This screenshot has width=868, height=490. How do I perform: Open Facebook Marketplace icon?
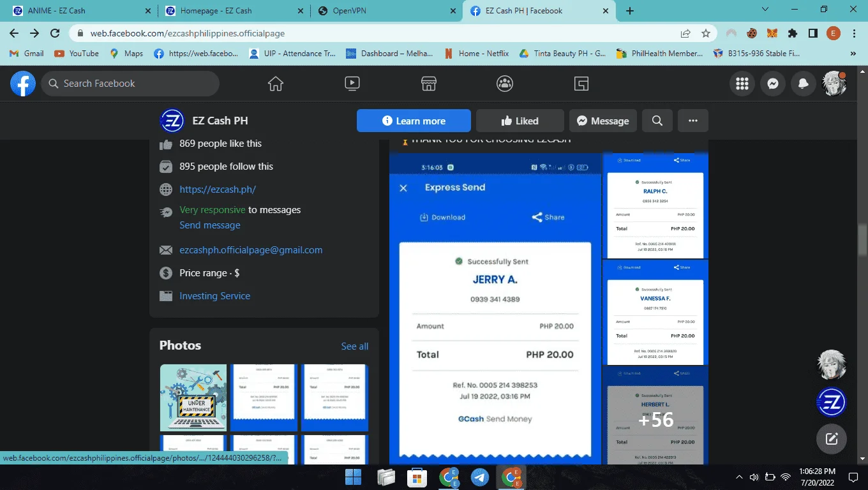click(x=428, y=84)
